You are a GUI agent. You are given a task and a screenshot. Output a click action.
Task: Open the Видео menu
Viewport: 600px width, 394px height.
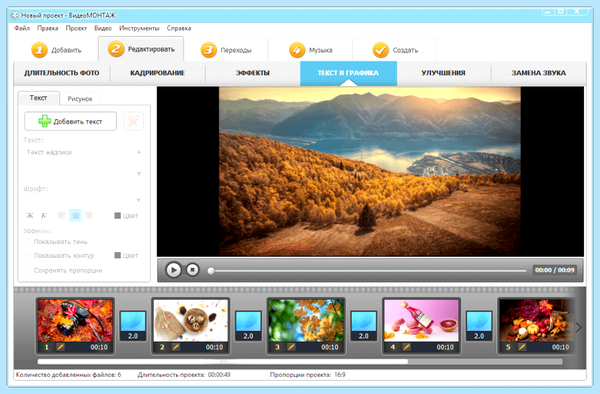point(103,28)
